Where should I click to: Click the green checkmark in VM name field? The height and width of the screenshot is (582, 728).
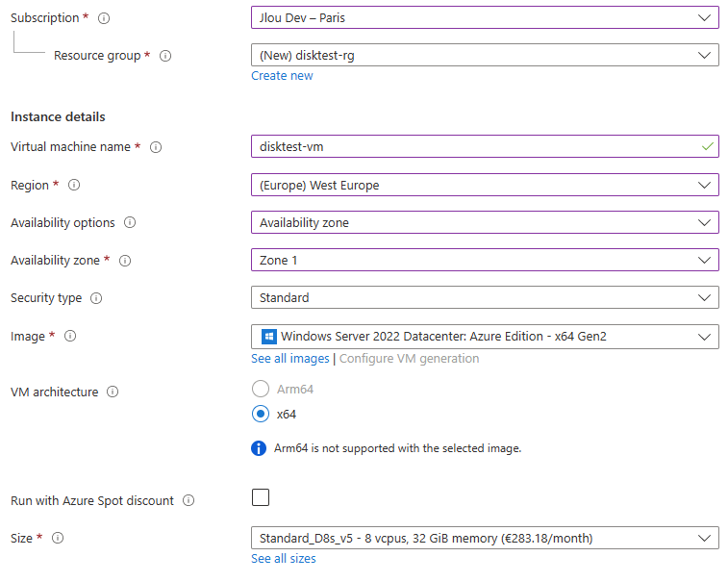[707, 147]
